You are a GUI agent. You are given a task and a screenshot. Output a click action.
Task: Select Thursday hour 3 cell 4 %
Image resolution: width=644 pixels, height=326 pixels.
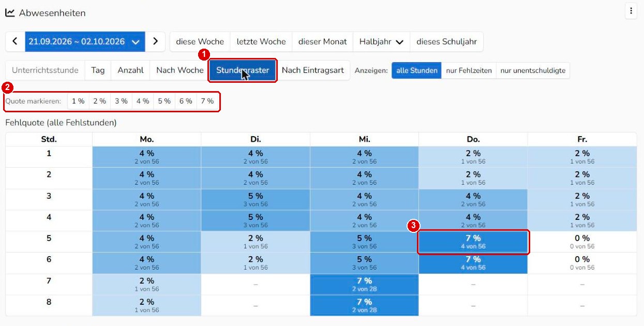tap(473, 199)
